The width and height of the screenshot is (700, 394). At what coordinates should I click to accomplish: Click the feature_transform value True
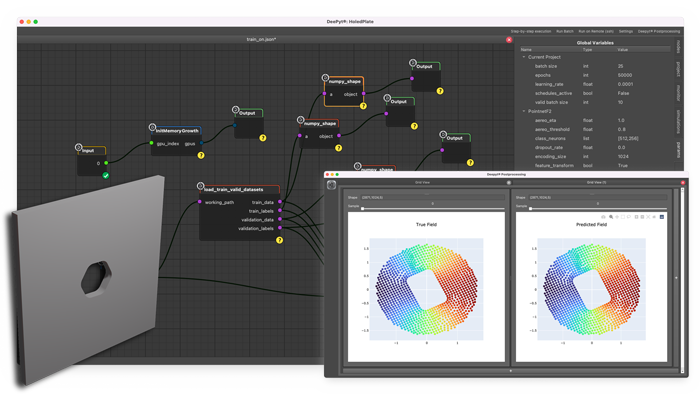[x=623, y=166]
